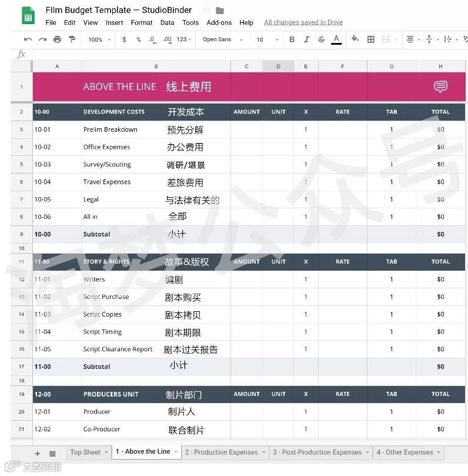Click the Print icon
The image size is (468, 476).
[57, 39]
